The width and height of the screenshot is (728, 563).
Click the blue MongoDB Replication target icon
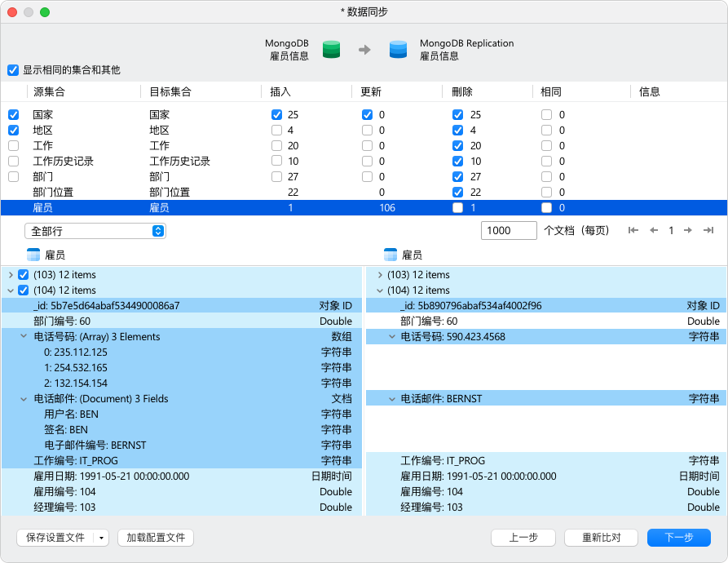[398, 49]
